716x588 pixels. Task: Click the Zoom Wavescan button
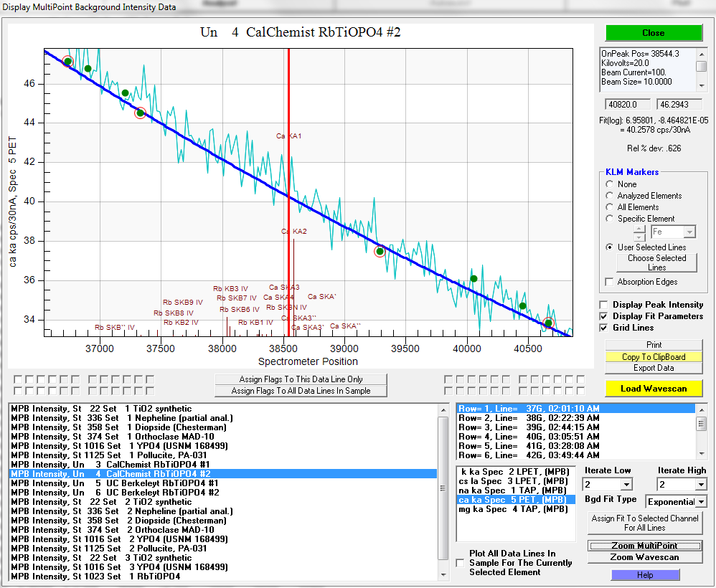[x=645, y=557]
